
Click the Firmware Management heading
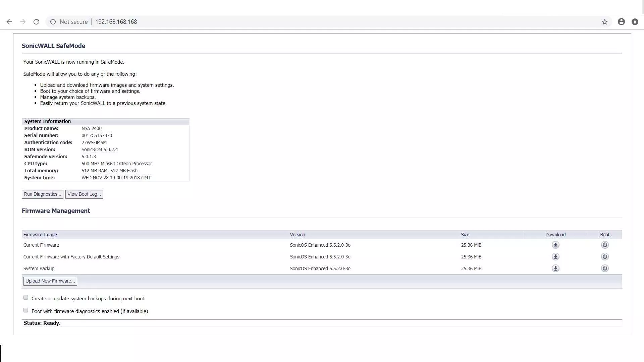click(56, 211)
